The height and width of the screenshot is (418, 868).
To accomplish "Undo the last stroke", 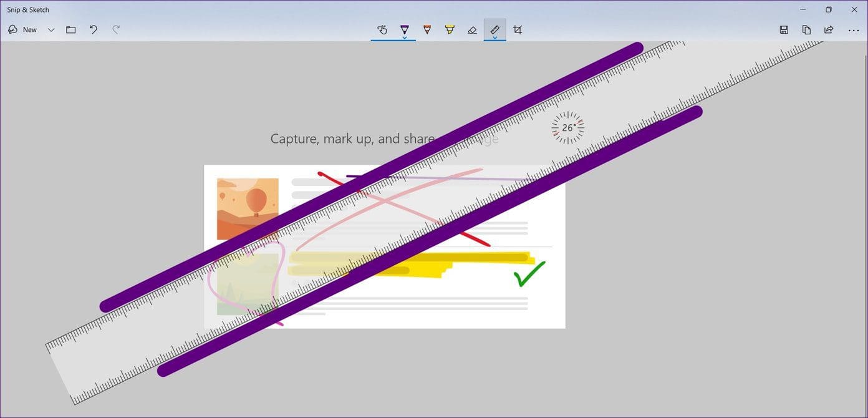I will click(x=94, y=29).
